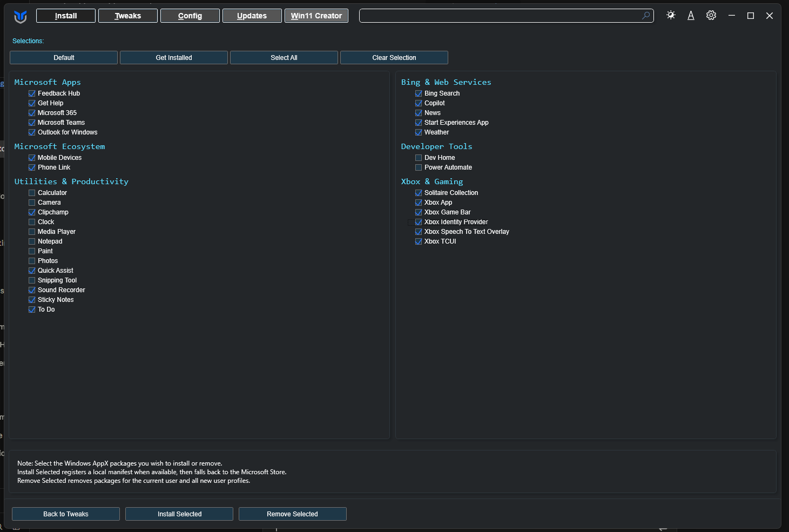Click the Microsoft Apps heading
Viewport: 789px width, 532px height.
pos(48,82)
